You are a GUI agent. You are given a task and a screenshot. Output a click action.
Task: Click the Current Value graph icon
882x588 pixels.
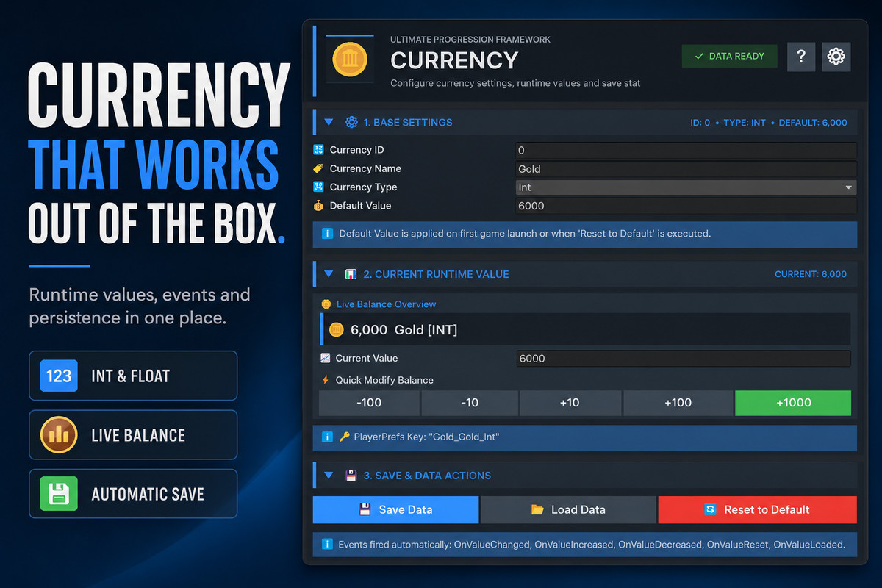[326, 358]
